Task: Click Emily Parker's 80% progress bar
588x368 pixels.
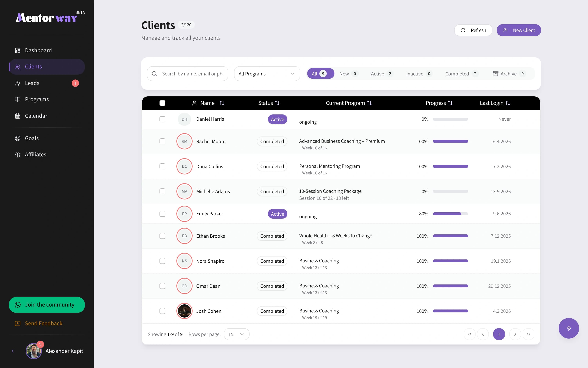Action: [x=451, y=214]
